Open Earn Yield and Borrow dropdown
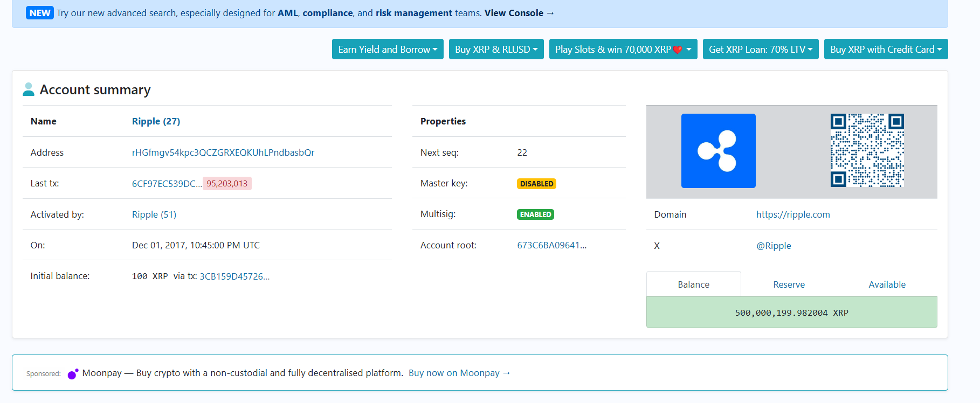Screen dimensions: 980x403 tap(388, 49)
